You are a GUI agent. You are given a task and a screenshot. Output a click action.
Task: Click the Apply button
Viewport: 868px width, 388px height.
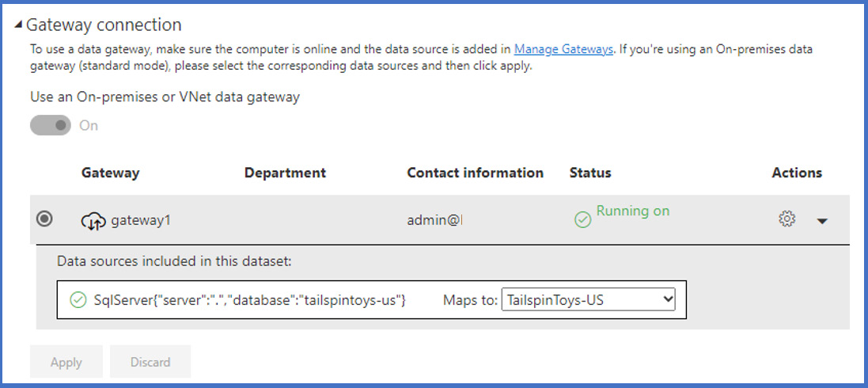pos(66,362)
